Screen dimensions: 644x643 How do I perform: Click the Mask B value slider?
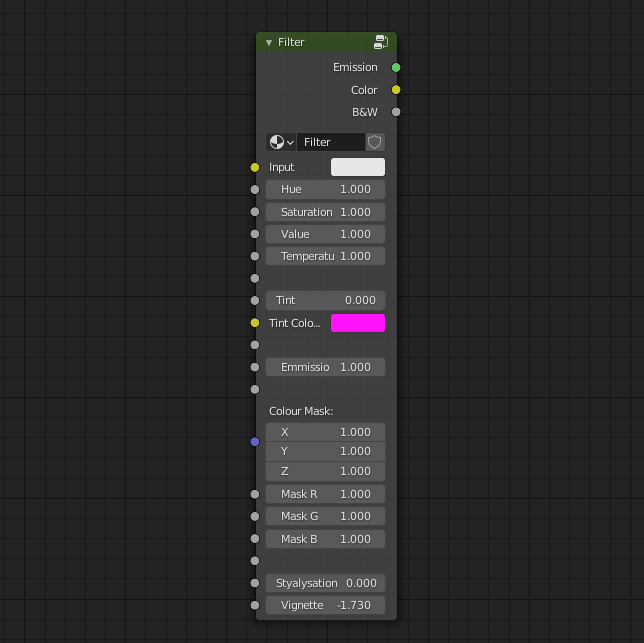pos(325,539)
